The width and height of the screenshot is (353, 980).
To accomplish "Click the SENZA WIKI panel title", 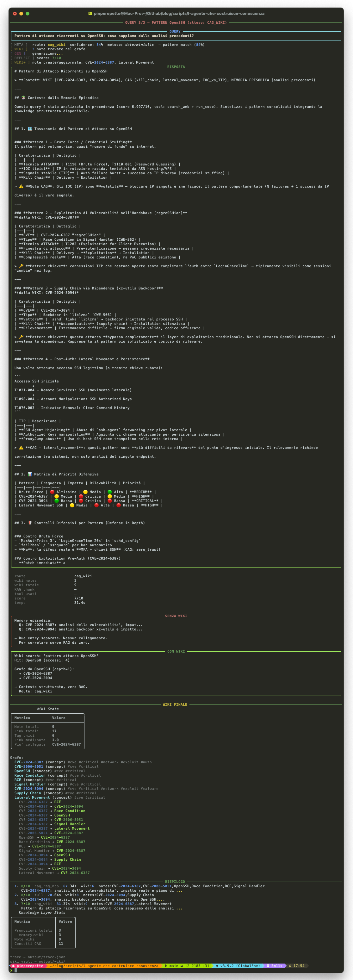I will 176,616.
